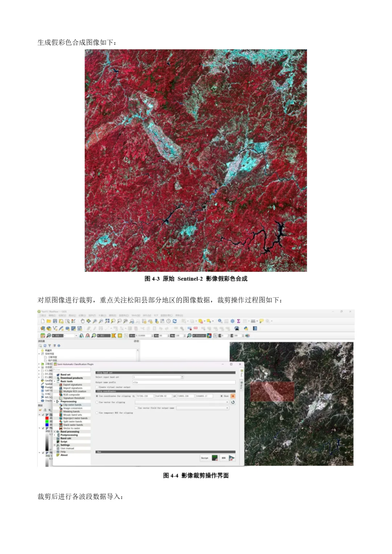Click the Open Data Source Manager icon
This screenshot has height=554, width=392.
click(42, 328)
